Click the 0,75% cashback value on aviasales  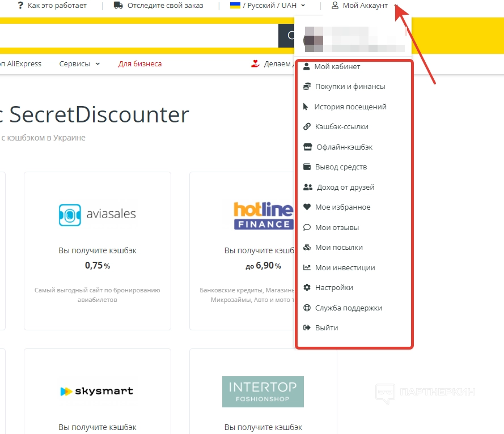tap(98, 265)
